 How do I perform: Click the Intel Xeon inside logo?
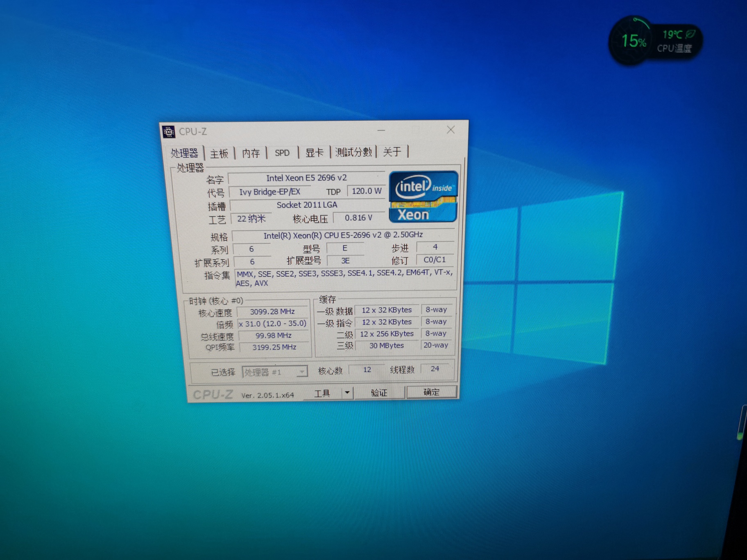423,197
